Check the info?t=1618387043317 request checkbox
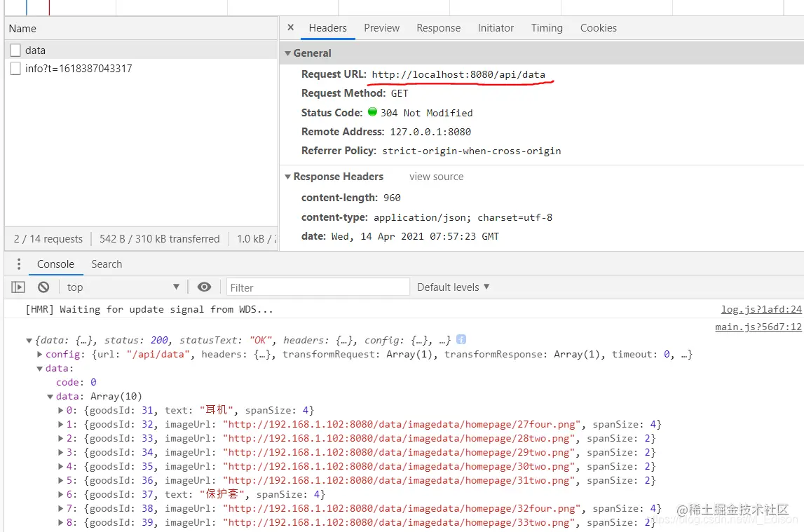804x532 pixels. 15,68
